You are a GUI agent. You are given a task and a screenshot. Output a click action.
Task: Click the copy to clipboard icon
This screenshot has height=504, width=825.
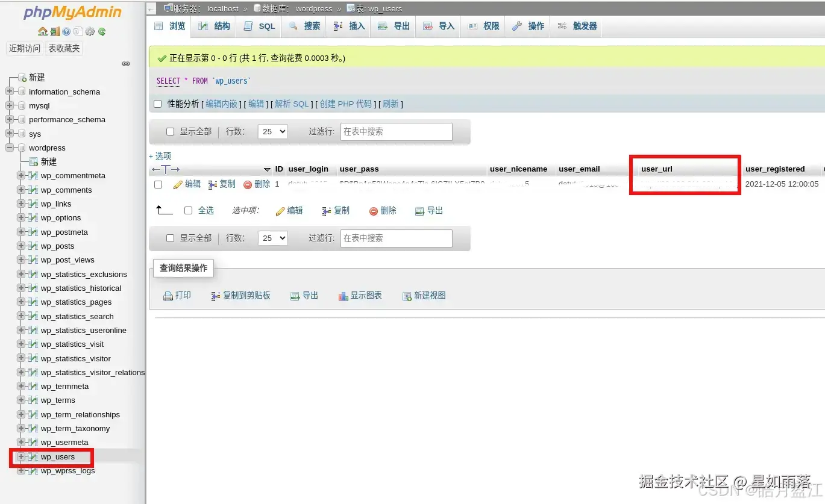coord(216,296)
